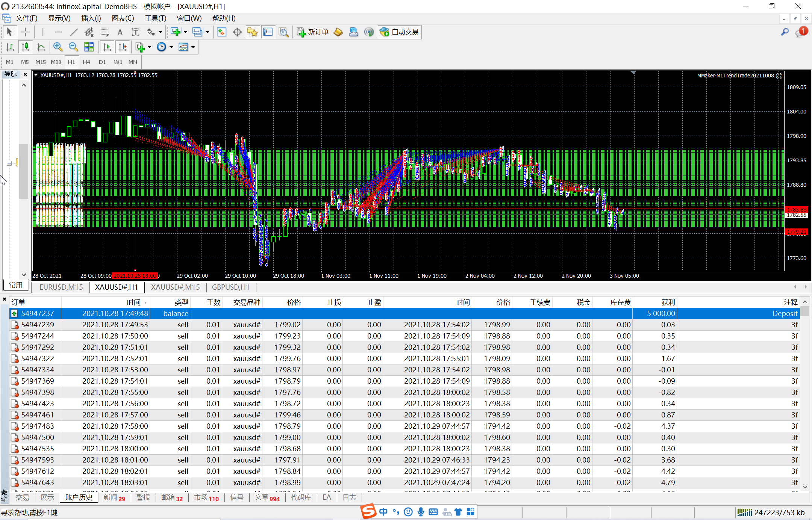
Task: Open the Strategy Tester icon
Action: 283,32
